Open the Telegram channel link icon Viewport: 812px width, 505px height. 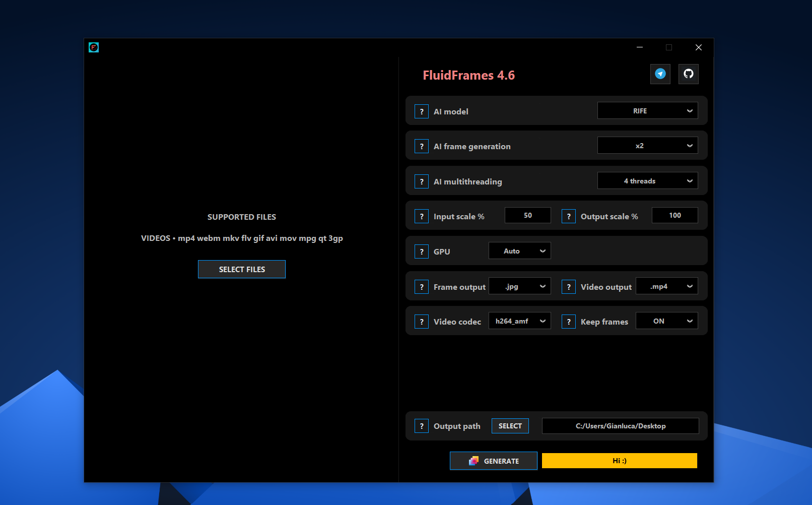tap(660, 74)
